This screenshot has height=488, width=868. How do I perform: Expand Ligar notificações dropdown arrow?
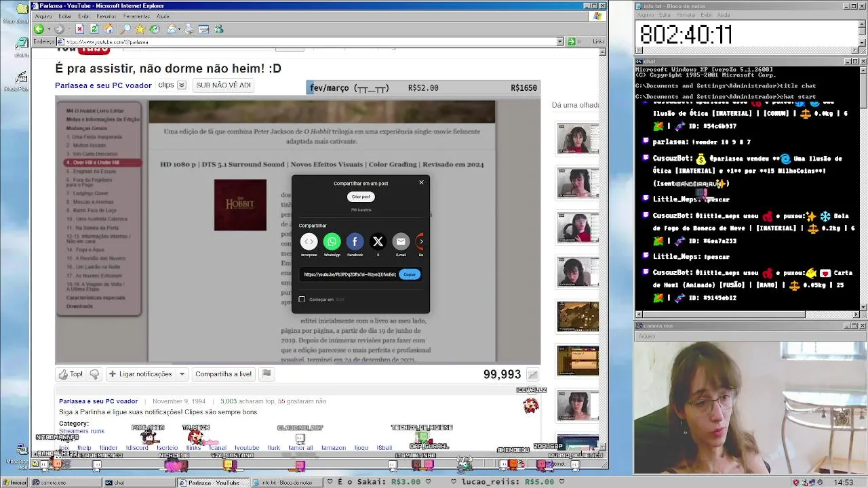click(182, 374)
